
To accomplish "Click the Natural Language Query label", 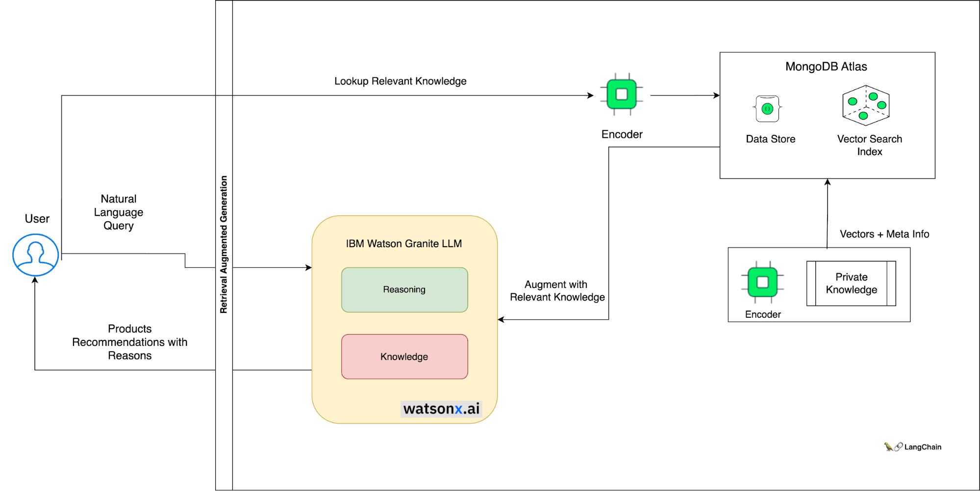I will (119, 212).
